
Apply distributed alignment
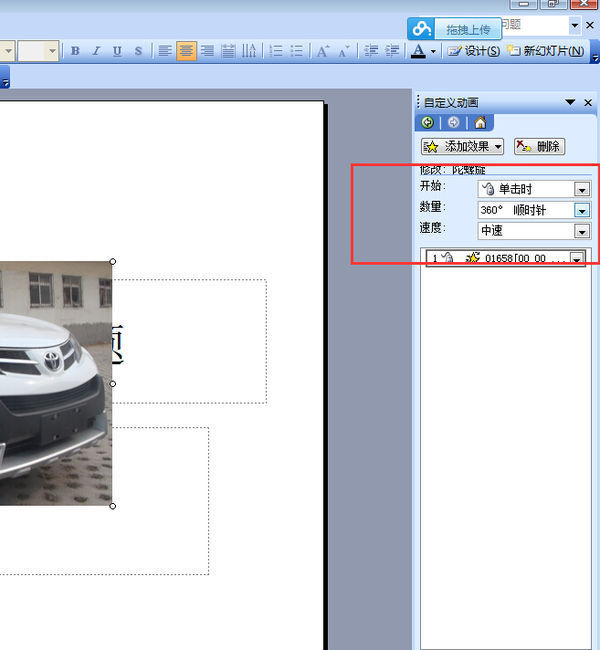228,51
